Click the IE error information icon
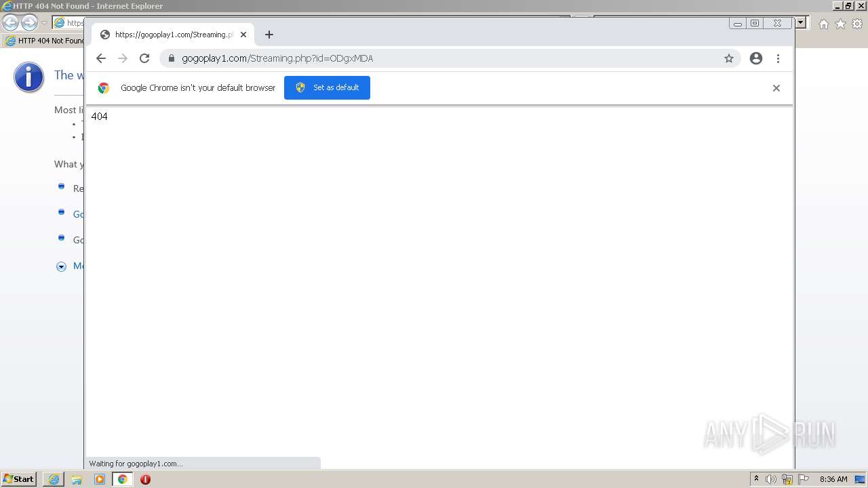Screen dimensions: 868x488 tap(28, 77)
